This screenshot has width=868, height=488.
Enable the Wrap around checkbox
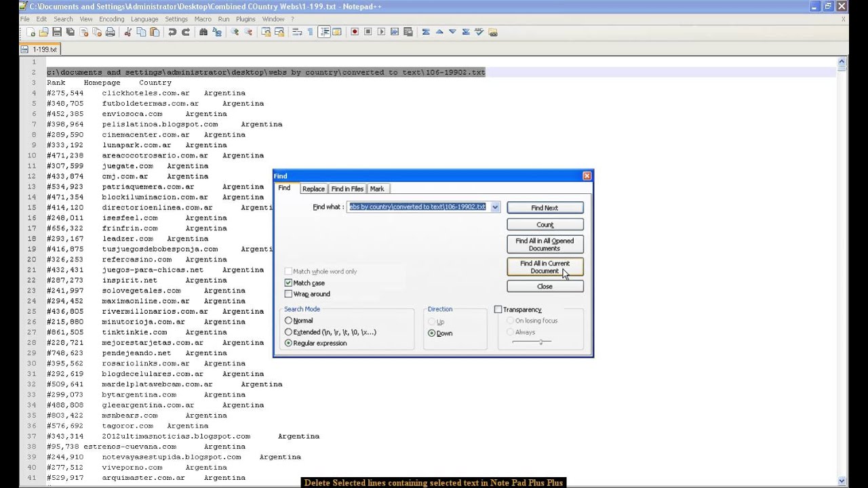(x=288, y=294)
